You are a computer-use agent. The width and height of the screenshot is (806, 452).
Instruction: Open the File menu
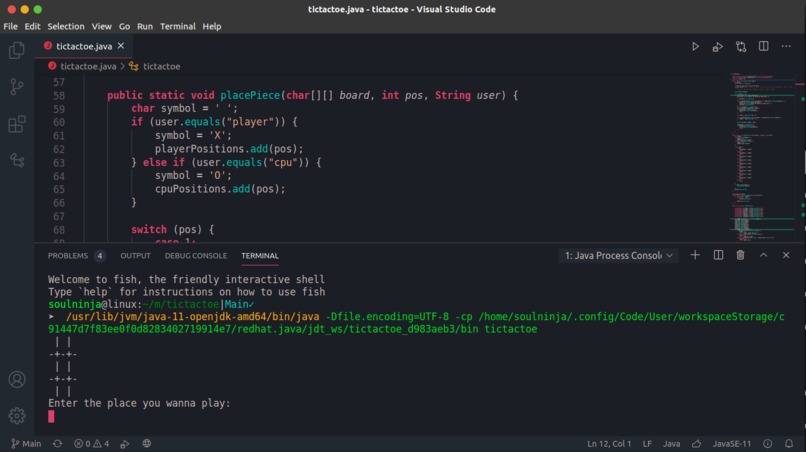pos(10,26)
